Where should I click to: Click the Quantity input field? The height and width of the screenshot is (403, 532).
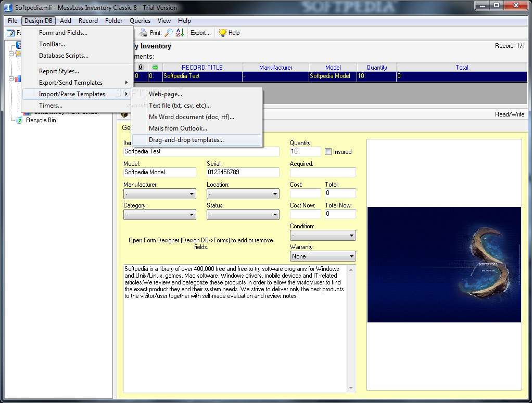(x=306, y=151)
